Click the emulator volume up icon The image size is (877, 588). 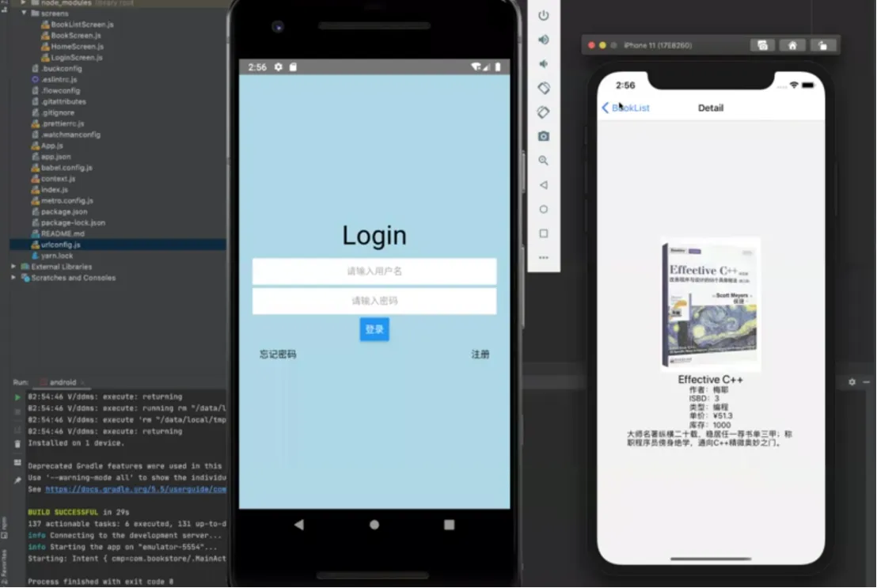(543, 40)
